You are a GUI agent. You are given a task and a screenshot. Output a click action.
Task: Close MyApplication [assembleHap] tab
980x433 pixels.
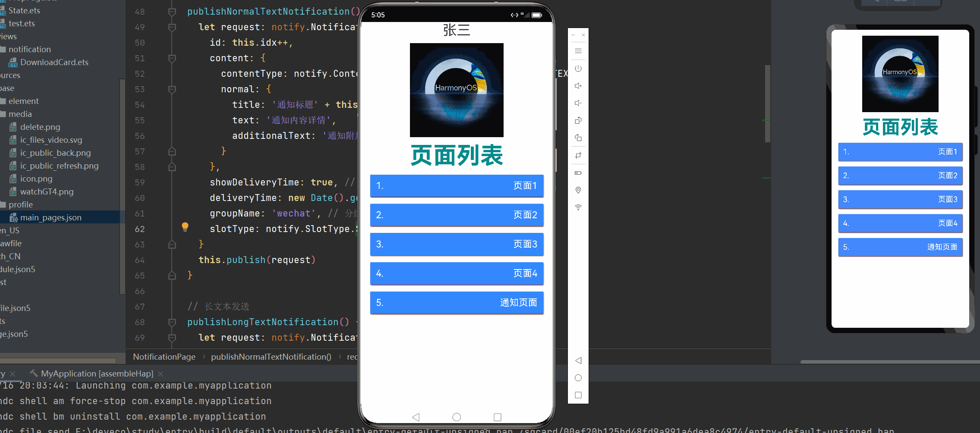pos(161,373)
